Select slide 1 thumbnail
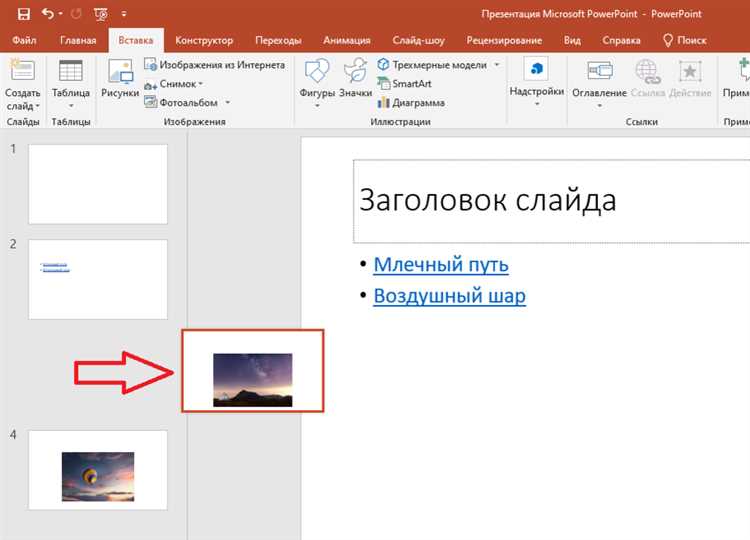Viewport: 750px width, 540px height. point(98,184)
